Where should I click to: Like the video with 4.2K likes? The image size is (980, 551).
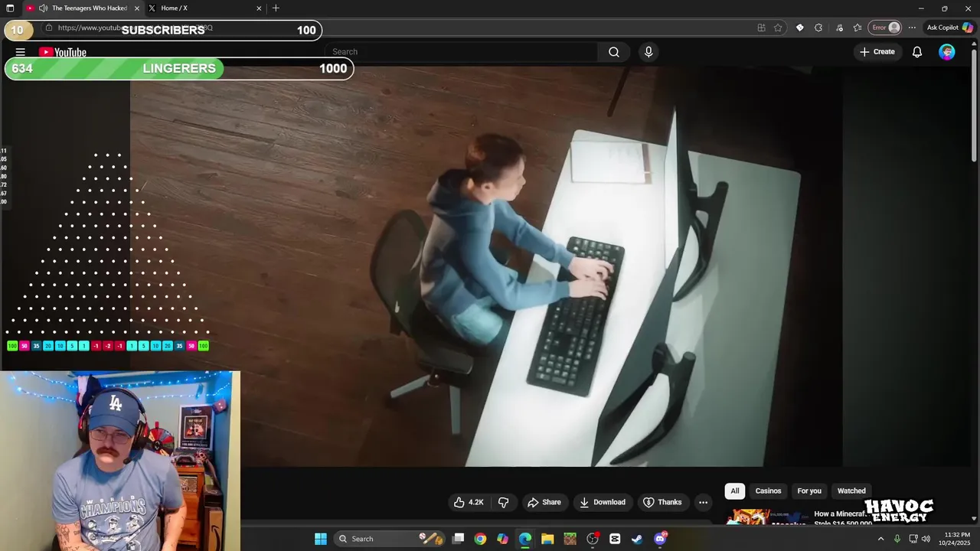(x=469, y=502)
